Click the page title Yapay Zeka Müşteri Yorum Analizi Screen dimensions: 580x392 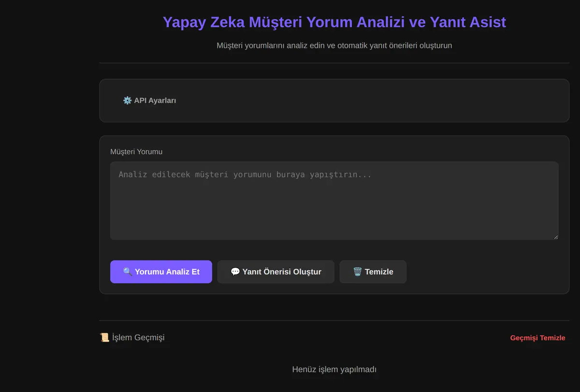click(x=334, y=22)
